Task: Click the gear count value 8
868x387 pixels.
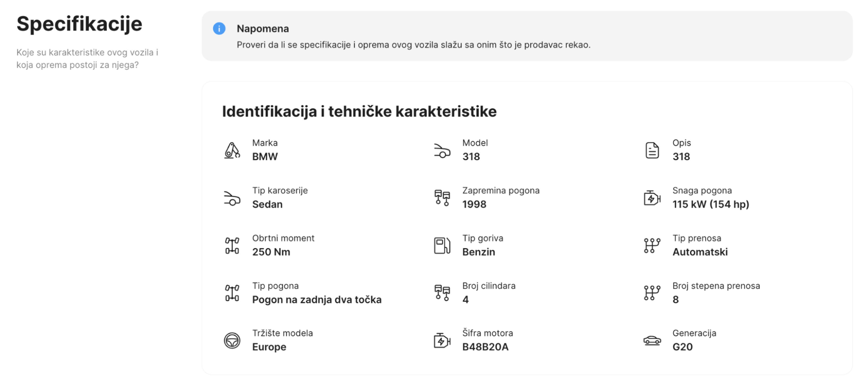Action: 676,300
